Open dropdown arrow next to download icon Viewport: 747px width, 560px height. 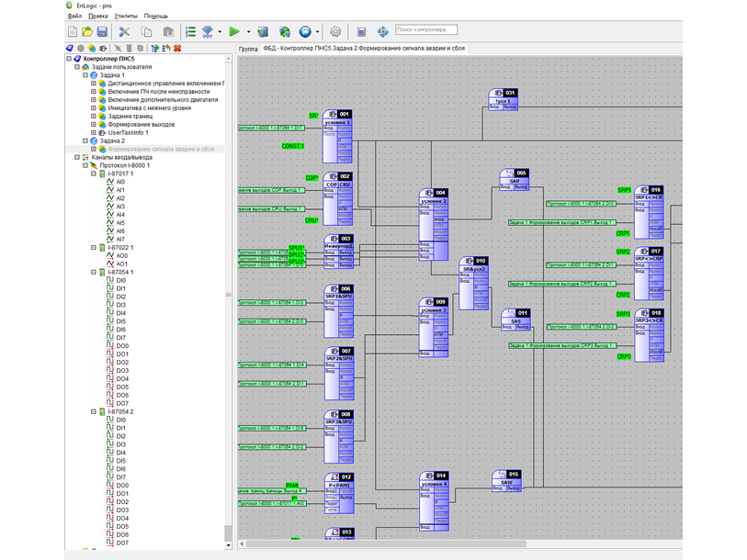[x=220, y=32]
